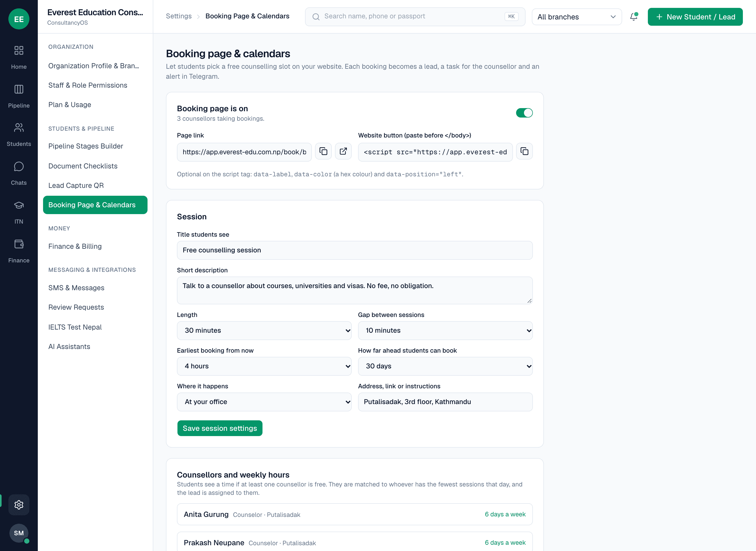Go to SMS & Messages
The height and width of the screenshot is (551, 756).
point(95,288)
